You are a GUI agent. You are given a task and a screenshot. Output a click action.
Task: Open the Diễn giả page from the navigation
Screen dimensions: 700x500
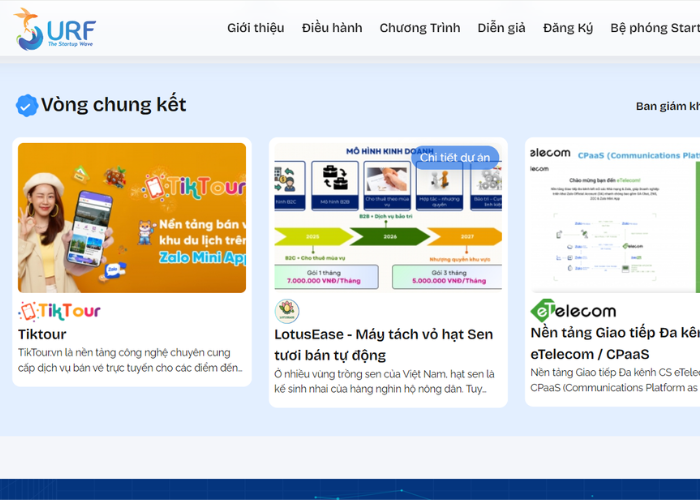(501, 28)
